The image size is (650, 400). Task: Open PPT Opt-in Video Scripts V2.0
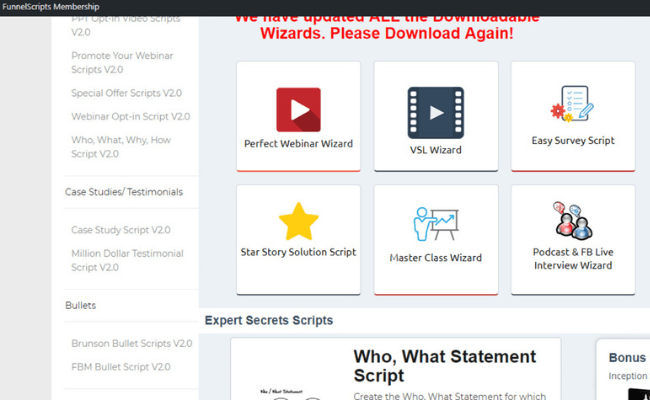126,26
